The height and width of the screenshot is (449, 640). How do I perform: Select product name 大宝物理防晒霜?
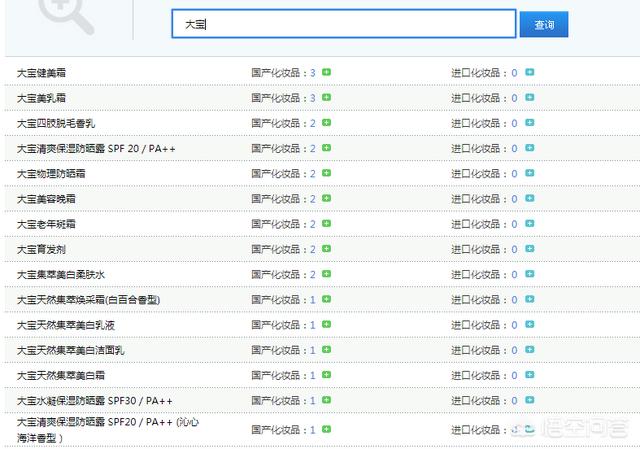point(51,174)
